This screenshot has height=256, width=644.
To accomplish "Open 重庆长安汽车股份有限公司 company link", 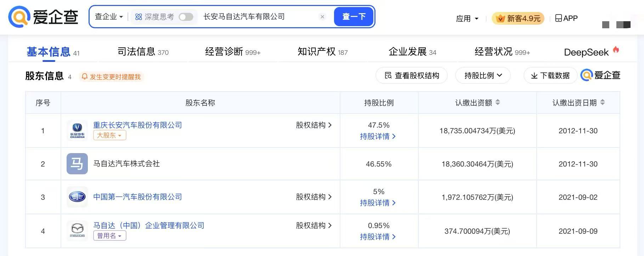I will [137, 125].
